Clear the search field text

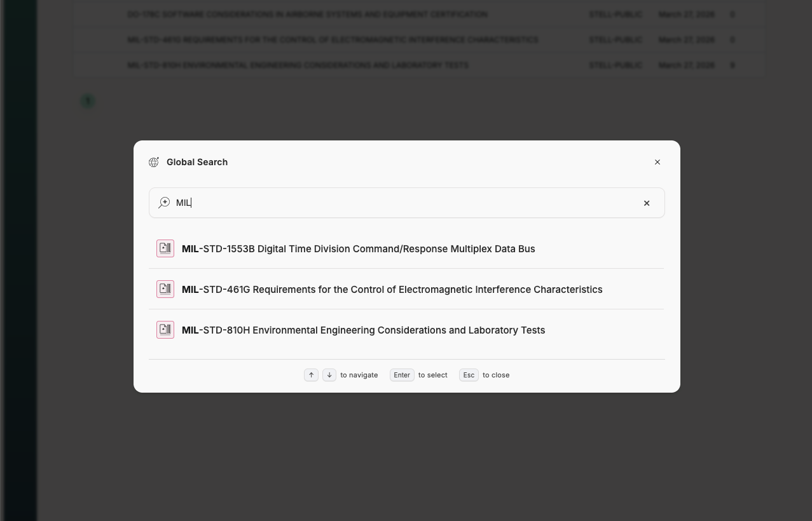coord(647,203)
